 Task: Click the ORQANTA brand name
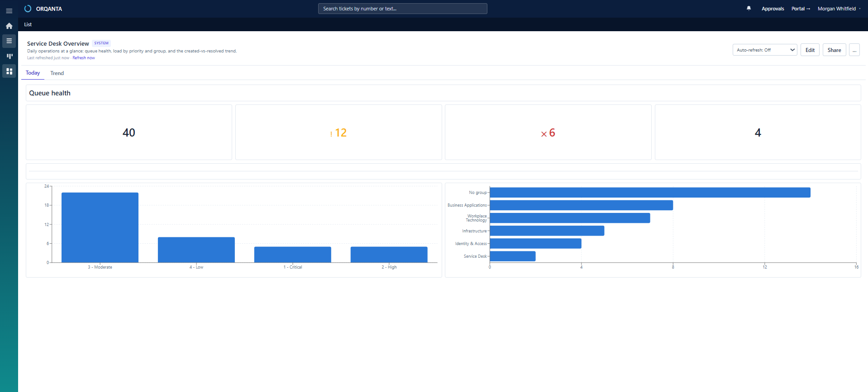click(49, 9)
